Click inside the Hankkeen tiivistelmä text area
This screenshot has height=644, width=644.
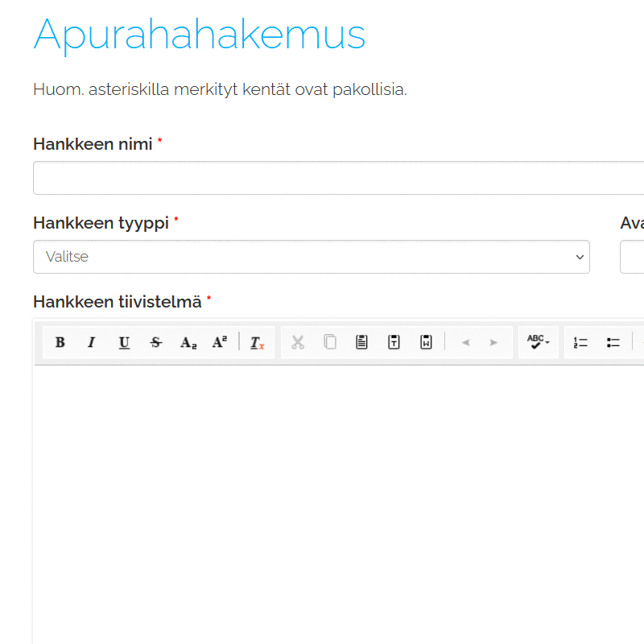(338, 499)
